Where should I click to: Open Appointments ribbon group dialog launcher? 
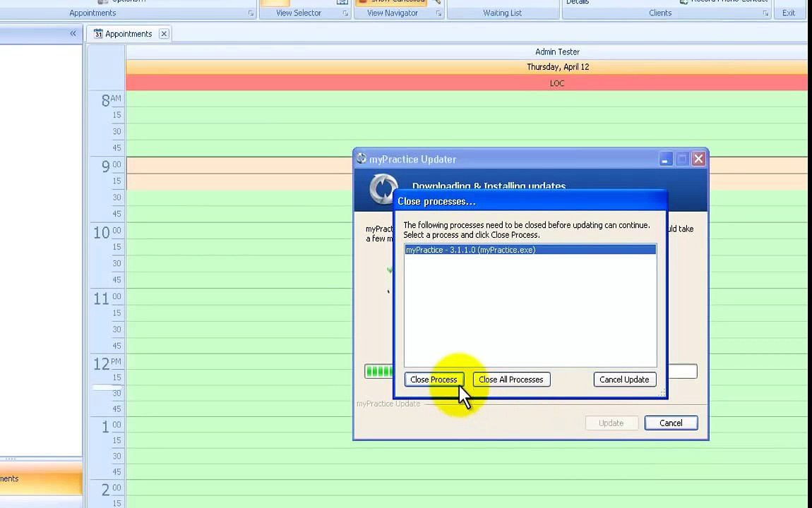coord(251,13)
